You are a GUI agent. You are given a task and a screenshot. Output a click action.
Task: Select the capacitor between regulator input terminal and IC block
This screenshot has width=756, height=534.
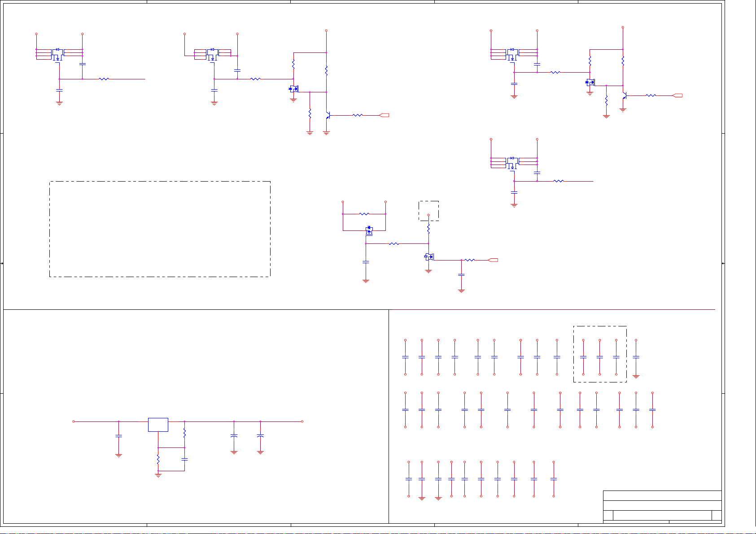pyautogui.click(x=118, y=436)
